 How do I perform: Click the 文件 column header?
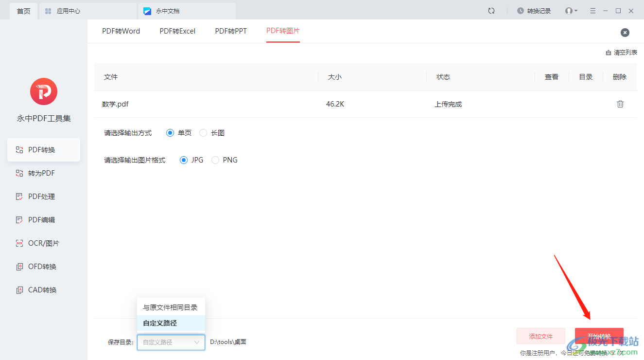click(111, 77)
